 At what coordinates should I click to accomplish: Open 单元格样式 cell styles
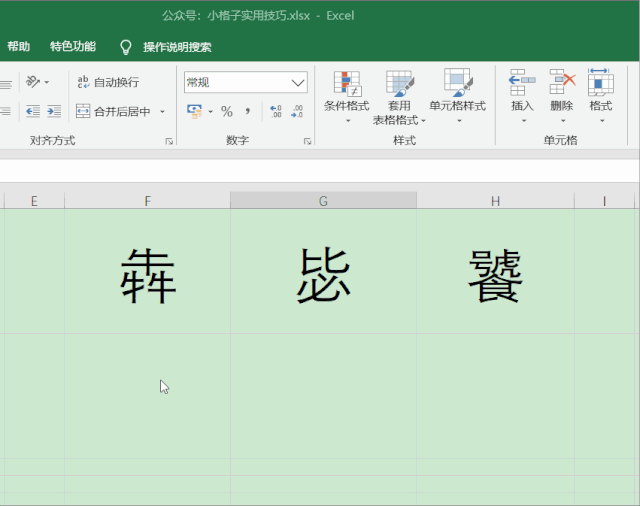[x=458, y=97]
